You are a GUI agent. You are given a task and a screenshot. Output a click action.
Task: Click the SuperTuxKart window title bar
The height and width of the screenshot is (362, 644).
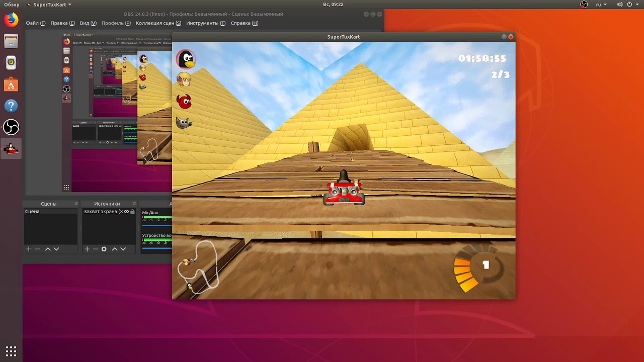pyautogui.click(x=344, y=37)
